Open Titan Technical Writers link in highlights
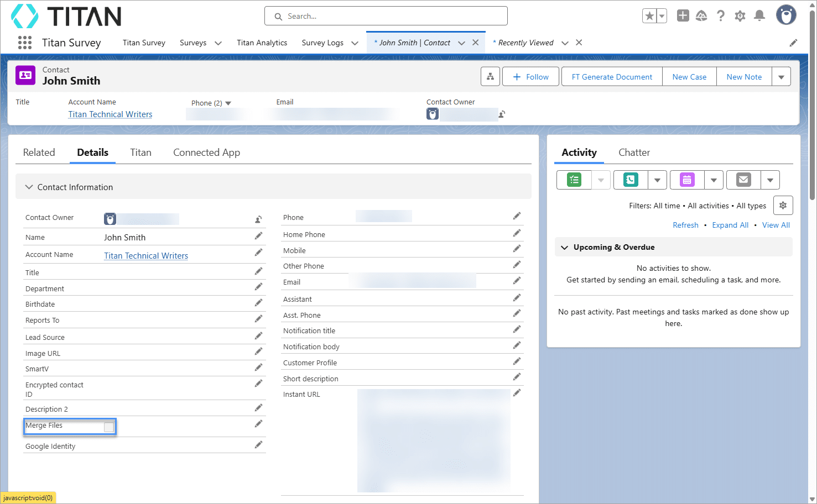 (x=110, y=114)
